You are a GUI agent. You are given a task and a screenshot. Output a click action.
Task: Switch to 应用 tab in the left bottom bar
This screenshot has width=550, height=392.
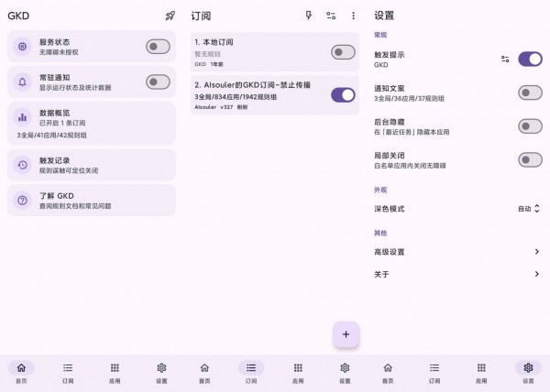115,373
